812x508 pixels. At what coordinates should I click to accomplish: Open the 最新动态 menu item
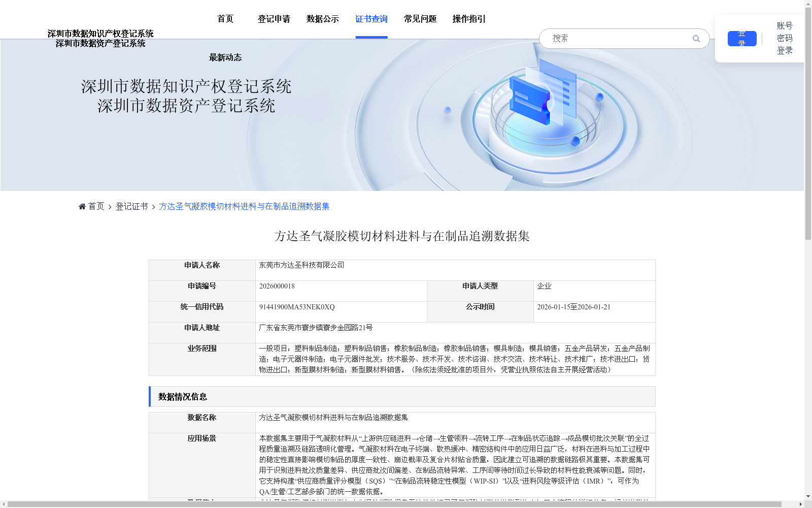click(225, 57)
